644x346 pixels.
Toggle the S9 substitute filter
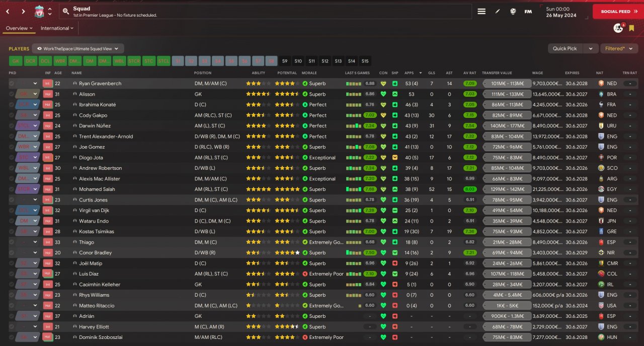click(285, 61)
